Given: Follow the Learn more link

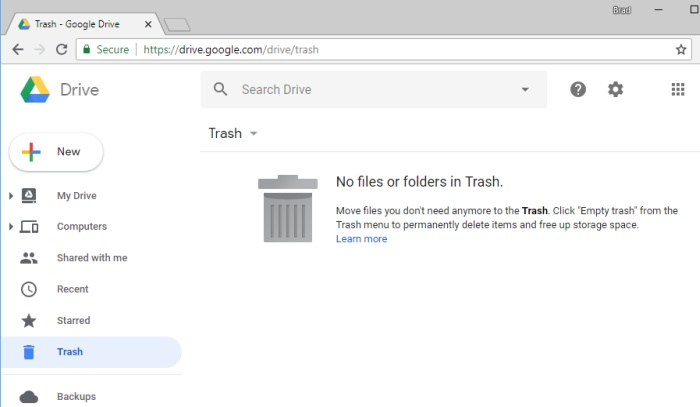Looking at the screenshot, I should [x=361, y=239].
